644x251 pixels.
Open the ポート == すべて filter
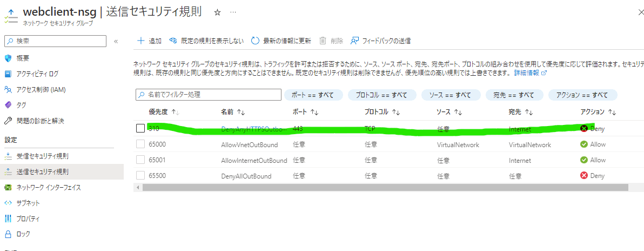coord(314,95)
